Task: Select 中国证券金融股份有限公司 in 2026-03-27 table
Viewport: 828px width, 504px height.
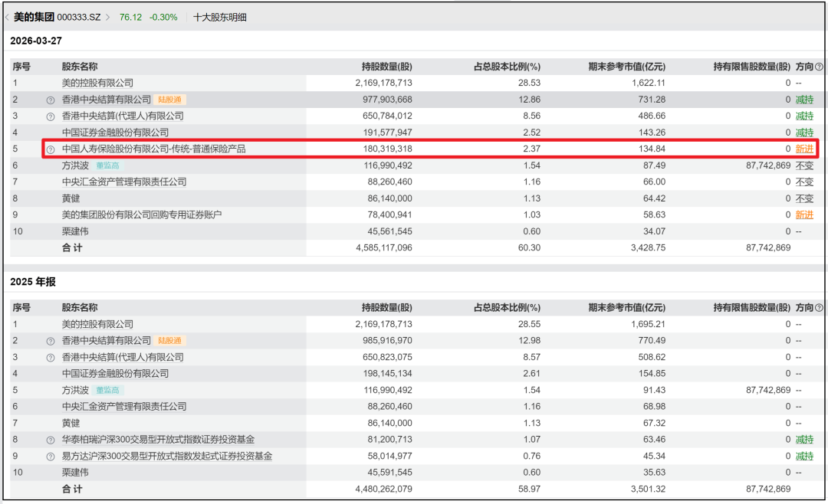Action: pos(115,133)
